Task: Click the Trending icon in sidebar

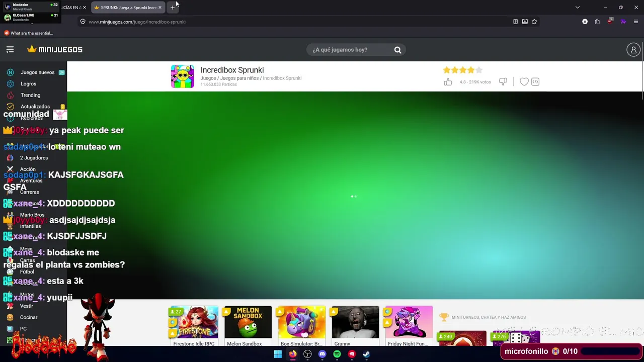Action: (10, 95)
